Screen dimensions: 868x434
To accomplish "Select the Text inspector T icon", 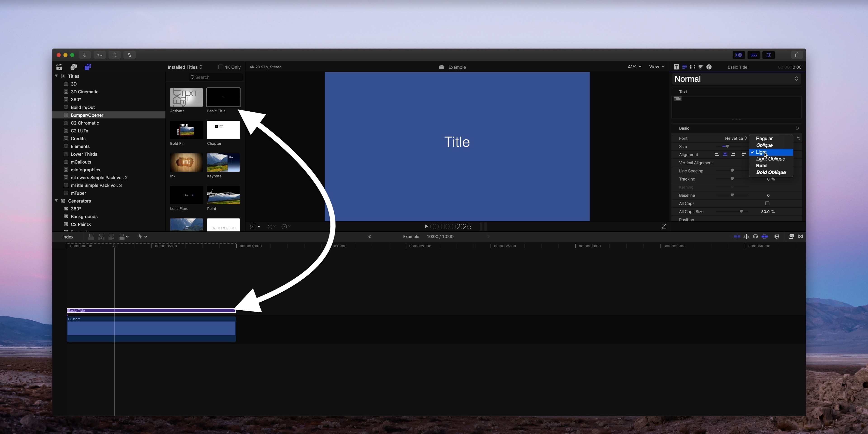I will 676,67.
